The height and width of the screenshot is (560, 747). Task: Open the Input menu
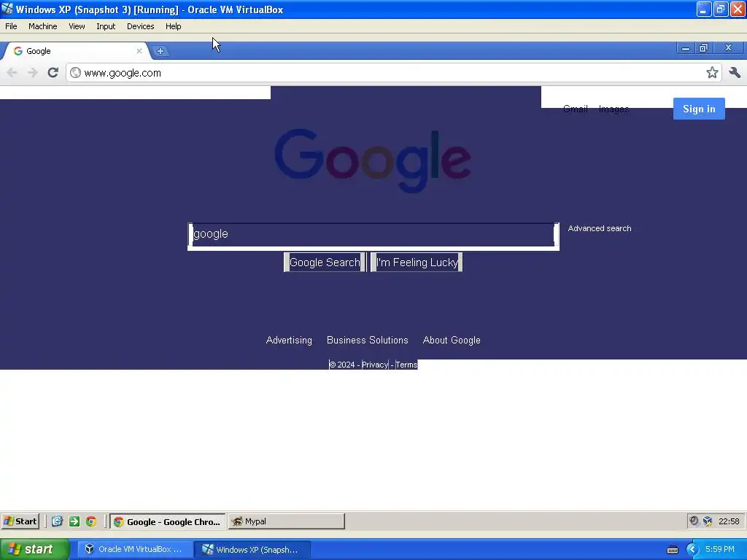point(106,26)
